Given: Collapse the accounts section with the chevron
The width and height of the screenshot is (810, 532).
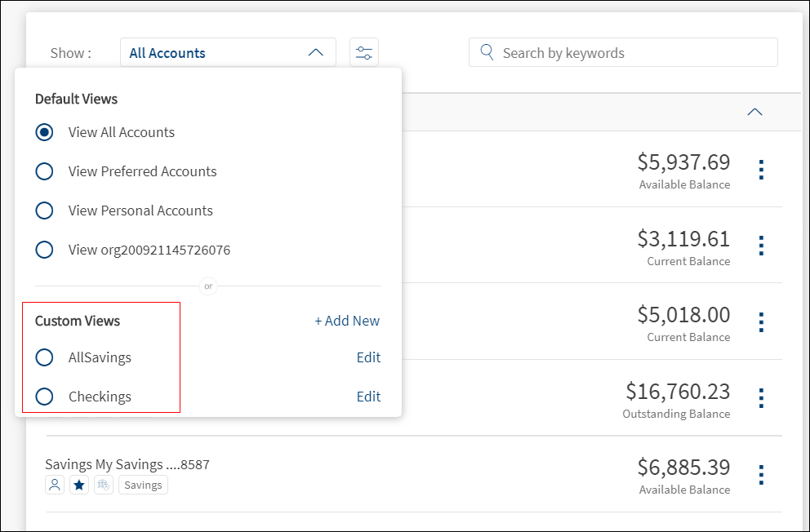Looking at the screenshot, I should coord(754,112).
